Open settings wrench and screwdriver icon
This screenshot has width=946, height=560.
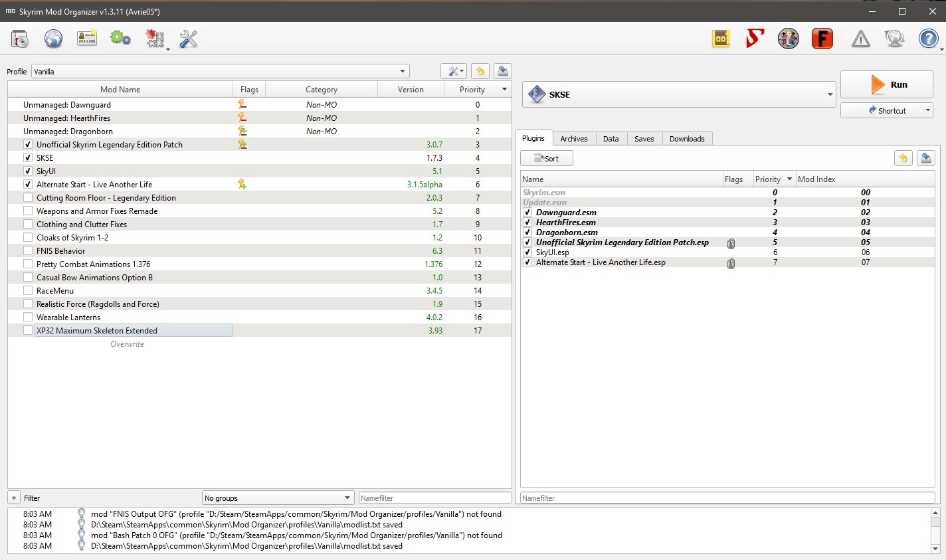click(x=189, y=39)
